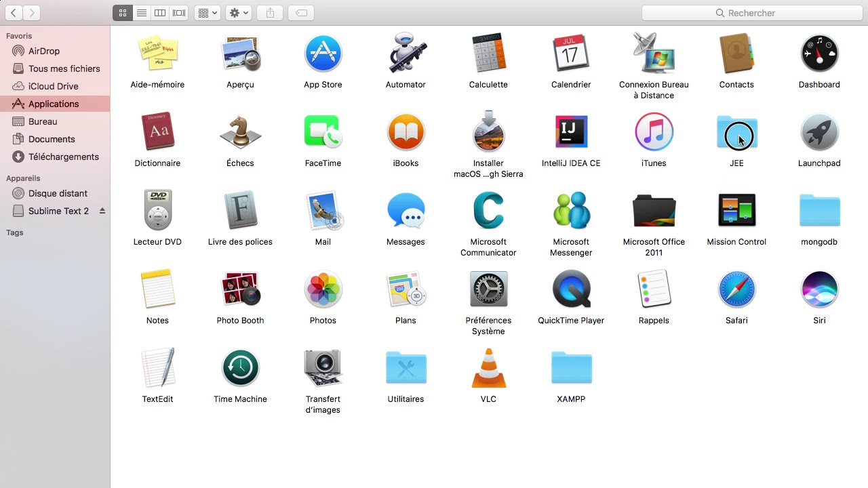Viewport: 868px width, 488px height.
Task: Select the Plans map icon
Action: click(406, 289)
